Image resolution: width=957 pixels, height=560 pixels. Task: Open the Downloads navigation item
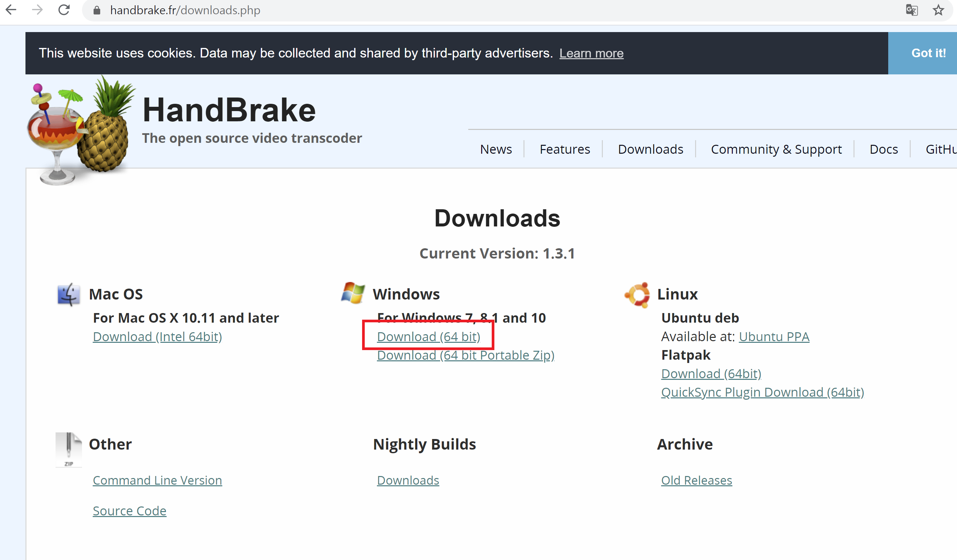(x=650, y=149)
